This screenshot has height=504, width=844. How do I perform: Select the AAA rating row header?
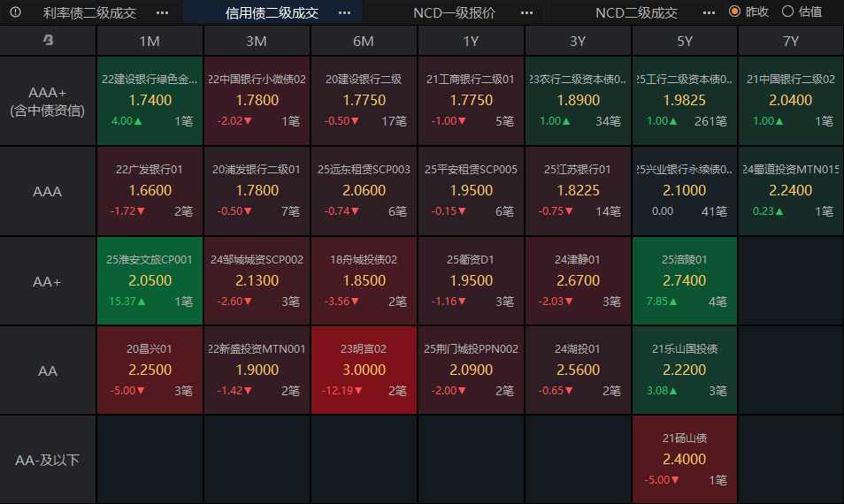[48, 191]
